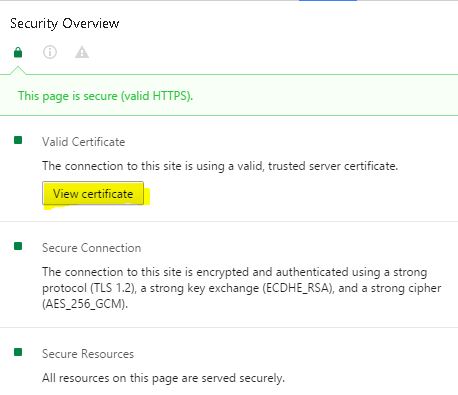Select the gray warning triangle icon

pyautogui.click(x=82, y=52)
